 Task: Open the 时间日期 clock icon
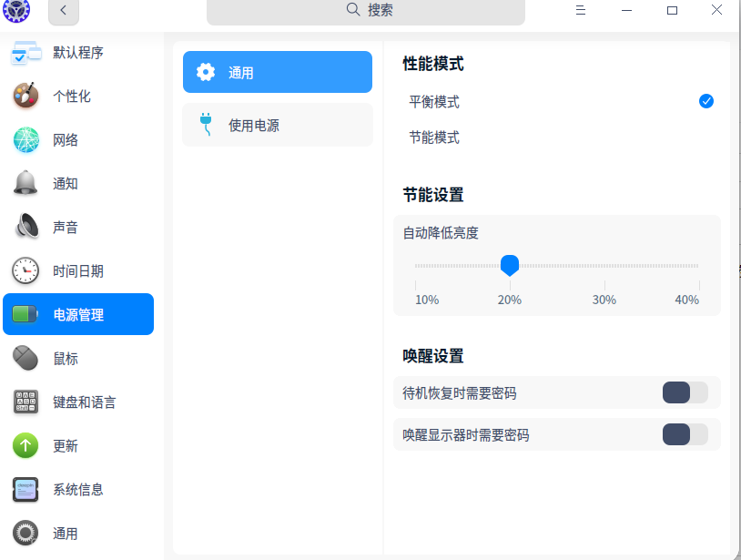tap(25, 270)
